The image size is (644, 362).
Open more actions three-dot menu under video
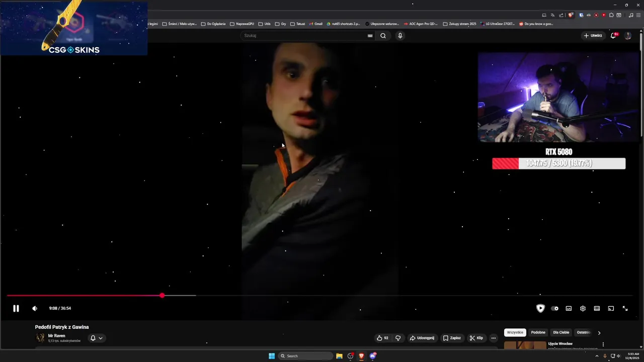pos(494,338)
